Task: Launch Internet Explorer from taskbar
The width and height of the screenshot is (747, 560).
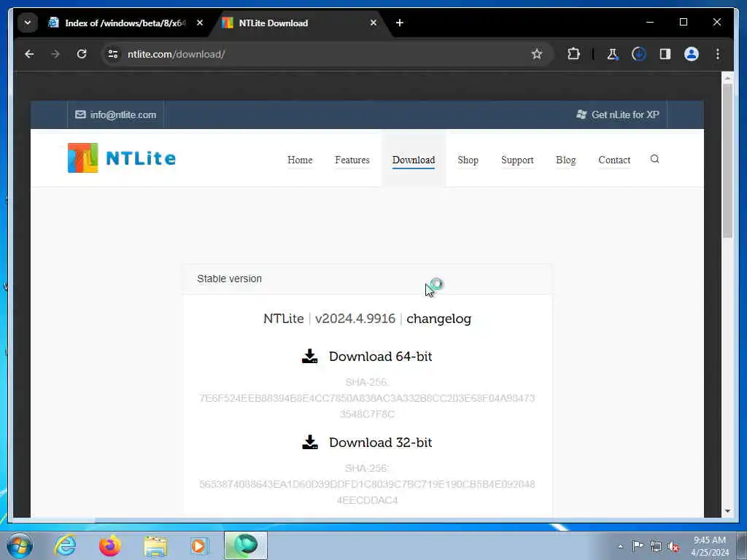Action: [65, 545]
